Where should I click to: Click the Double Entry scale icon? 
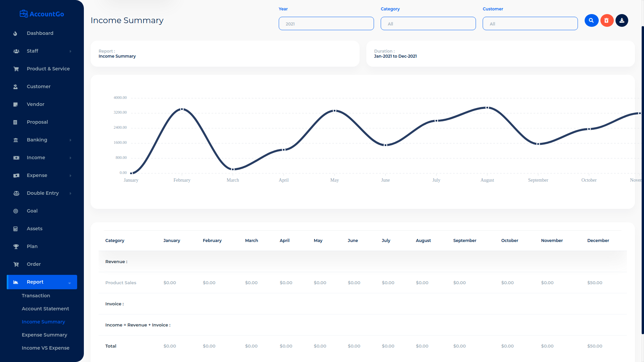pos(16,193)
